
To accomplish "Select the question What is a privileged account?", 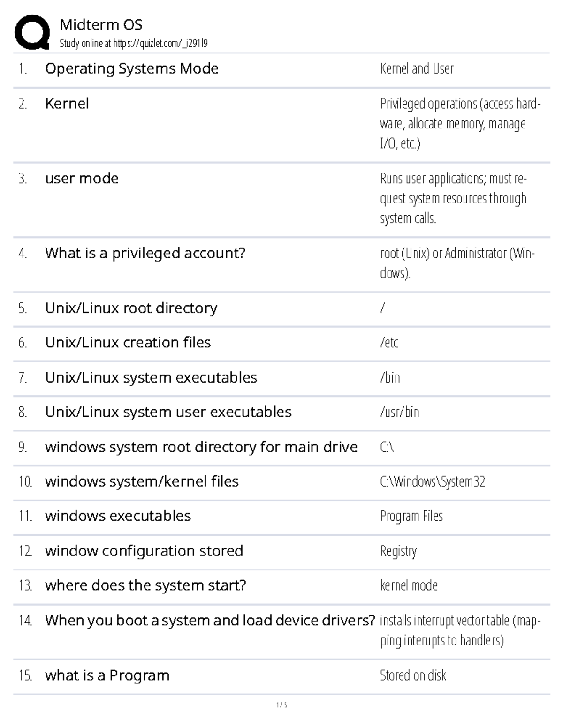I will (x=145, y=253).
